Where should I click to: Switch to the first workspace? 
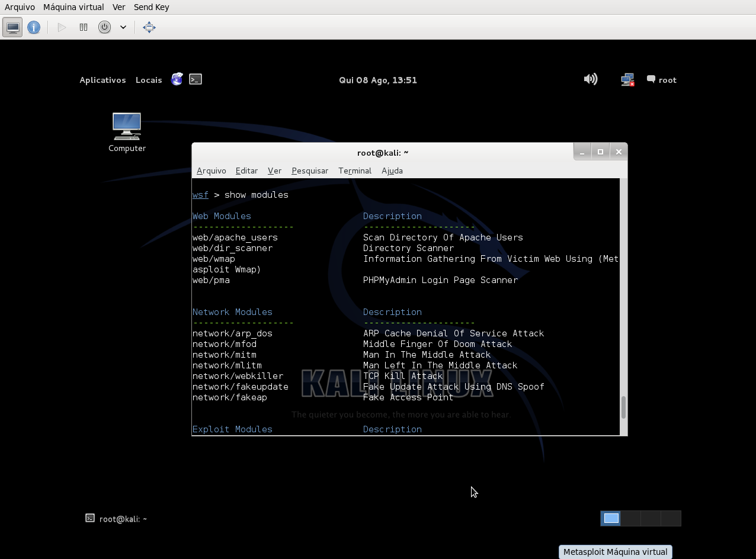tap(611, 518)
